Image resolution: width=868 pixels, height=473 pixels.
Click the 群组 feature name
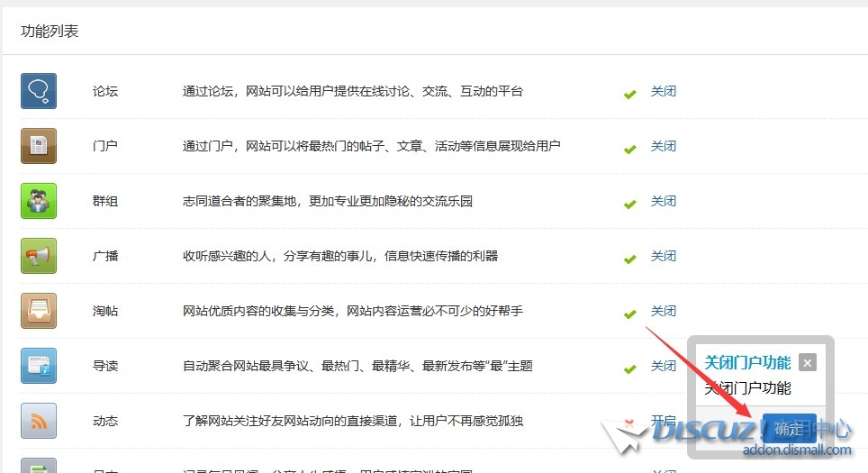[105, 201]
